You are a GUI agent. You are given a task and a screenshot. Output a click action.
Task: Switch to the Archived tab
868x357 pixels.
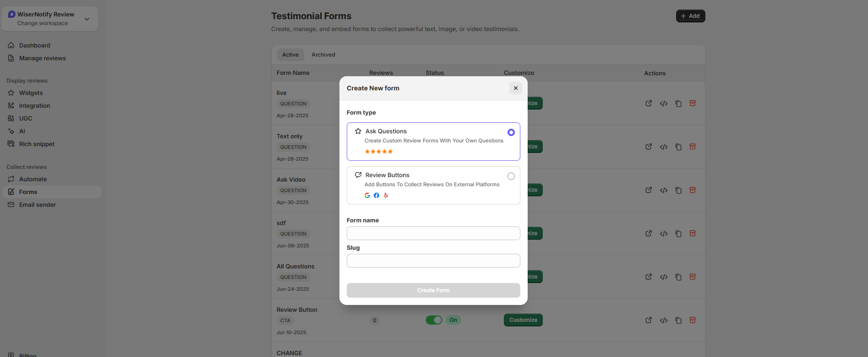pos(323,55)
